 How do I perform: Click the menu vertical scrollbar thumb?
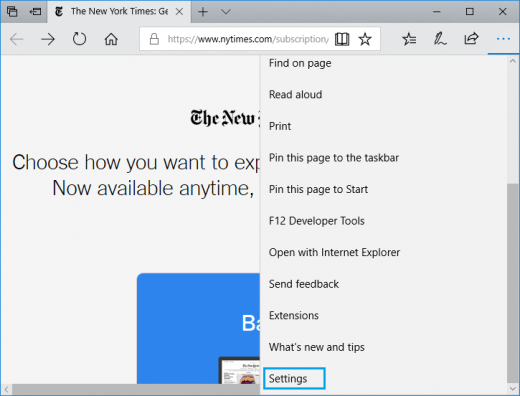513,283
